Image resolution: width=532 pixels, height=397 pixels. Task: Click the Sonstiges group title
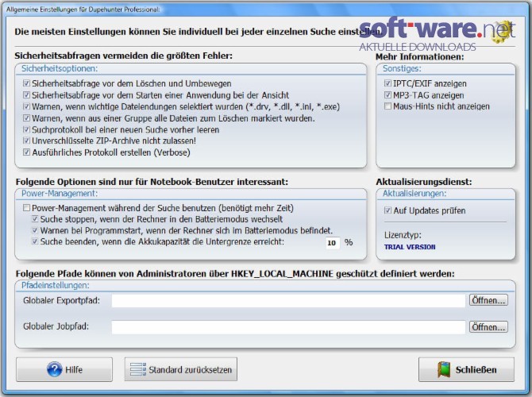tap(402, 68)
